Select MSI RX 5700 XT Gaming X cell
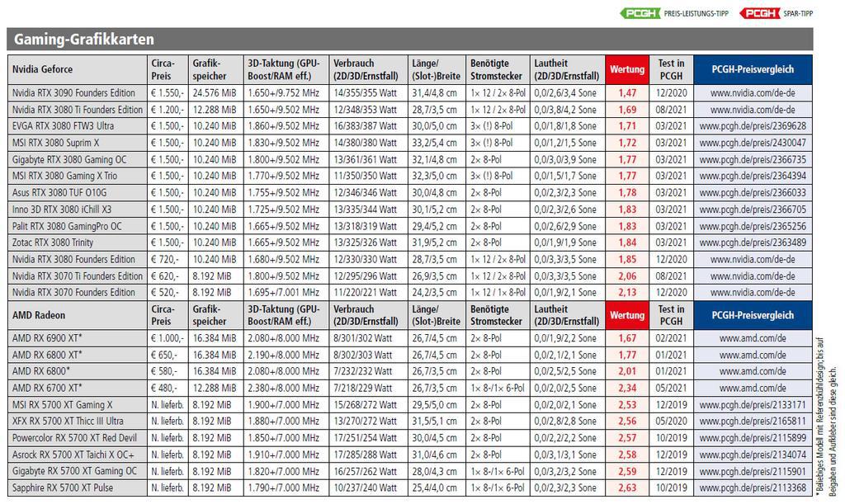 coord(78,405)
